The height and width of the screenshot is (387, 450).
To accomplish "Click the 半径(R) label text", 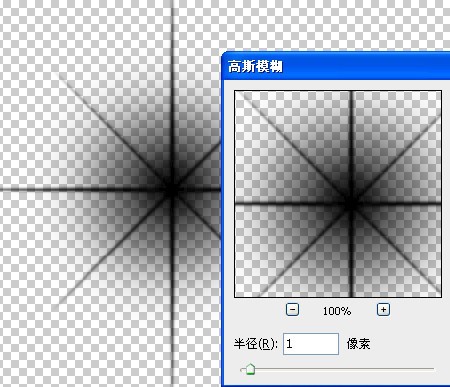I will coord(256,344).
